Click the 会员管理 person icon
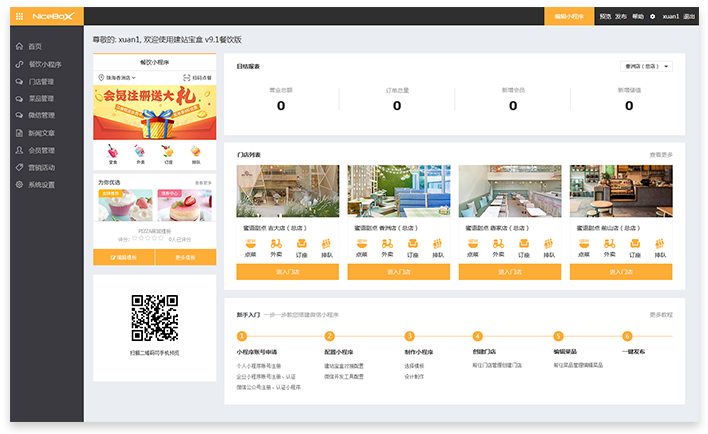Viewport: 708px width, 434px height. (19, 150)
